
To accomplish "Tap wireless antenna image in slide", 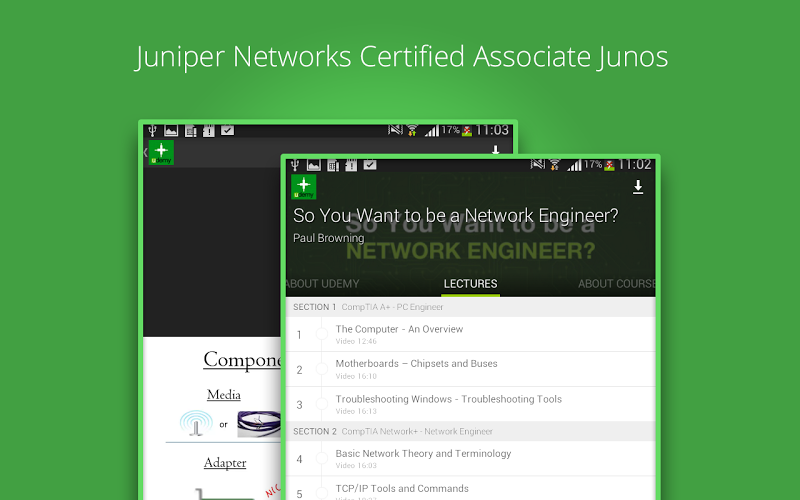I will [x=196, y=423].
